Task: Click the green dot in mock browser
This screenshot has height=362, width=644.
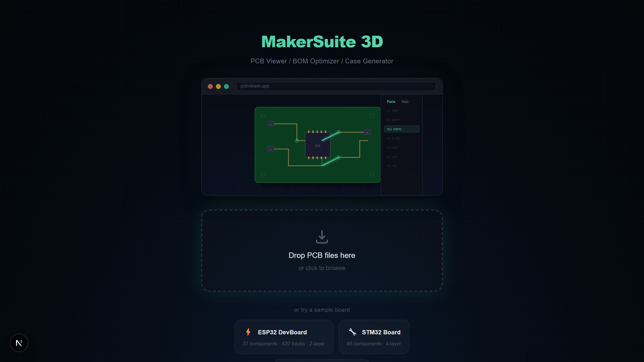Action: [x=226, y=86]
